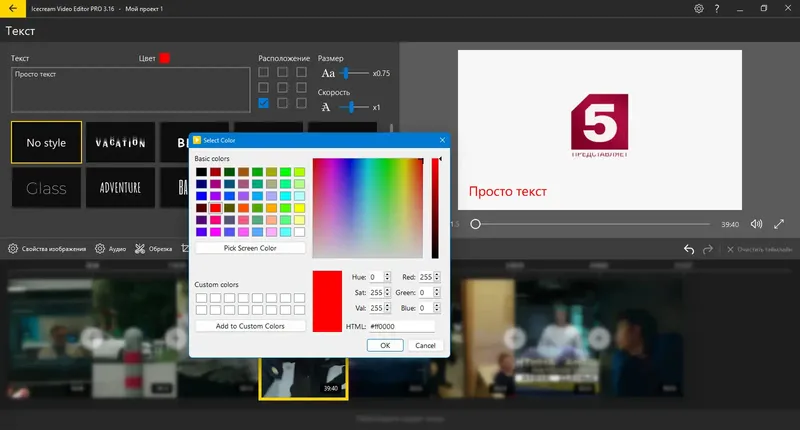Open Свойства изображения gear tool
This screenshot has width=800, height=430.
(x=47, y=249)
